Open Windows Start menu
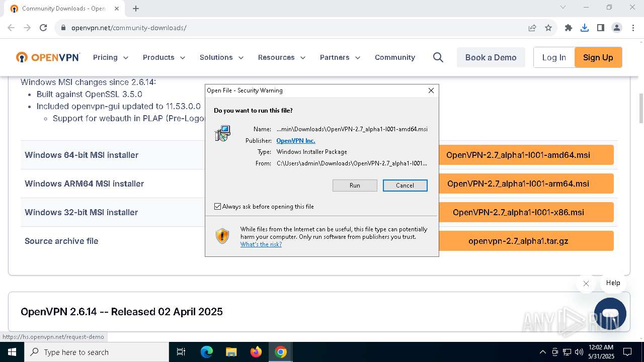 (12, 352)
